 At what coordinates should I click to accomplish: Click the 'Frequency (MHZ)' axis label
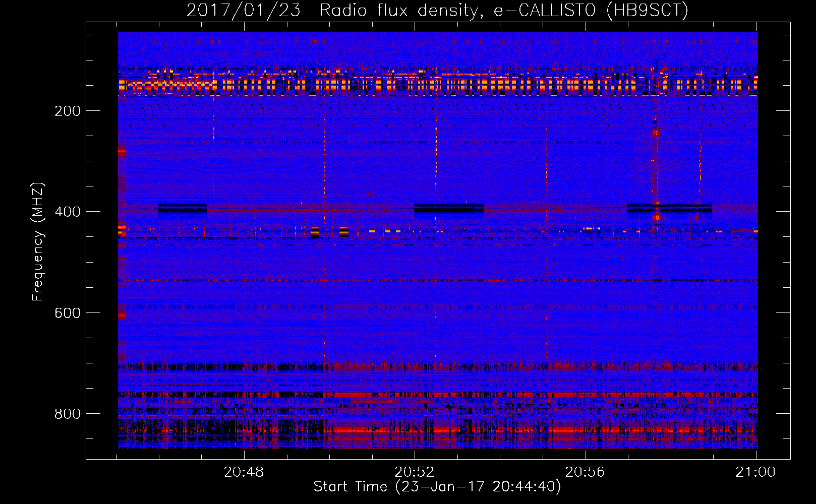click(38, 241)
